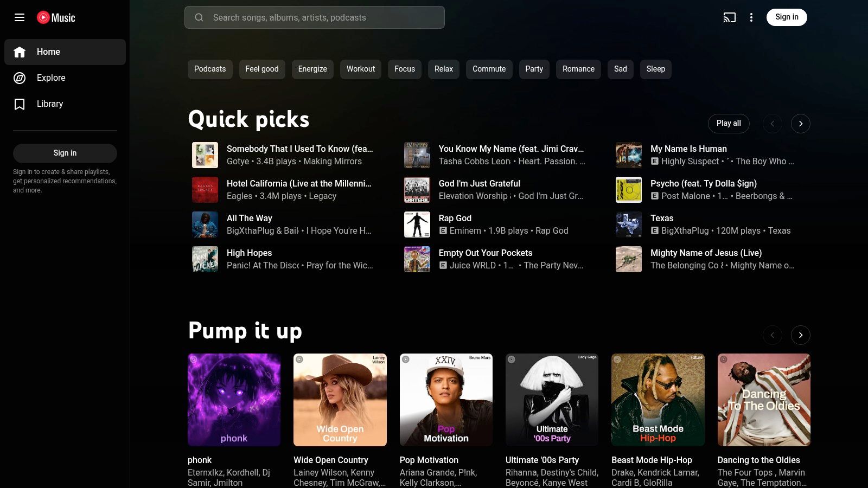Click Play all for Quick picks
This screenshot has width=868, height=488.
(x=729, y=124)
